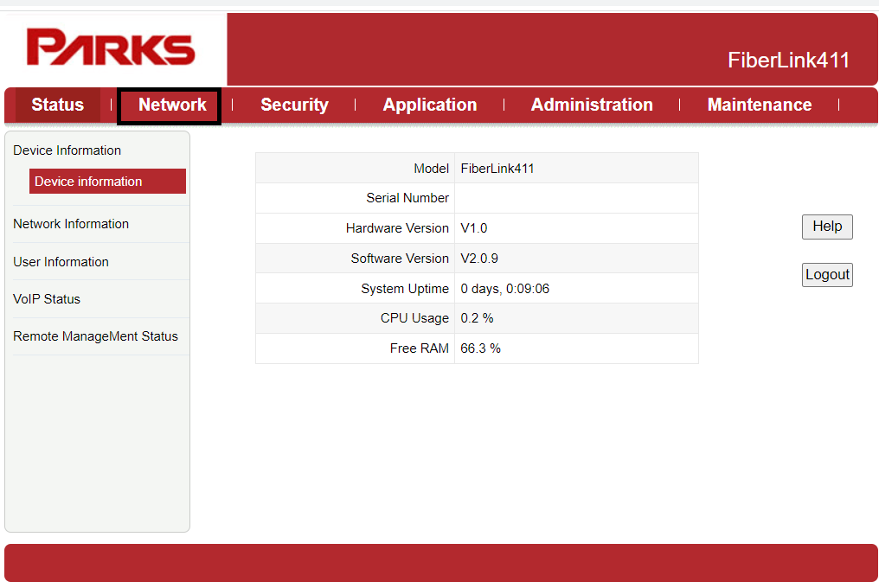Open Remote ManageMent Status in sidebar
Image resolution: width=879 pixels, height=588 pixels.
[x=95, y=336]
